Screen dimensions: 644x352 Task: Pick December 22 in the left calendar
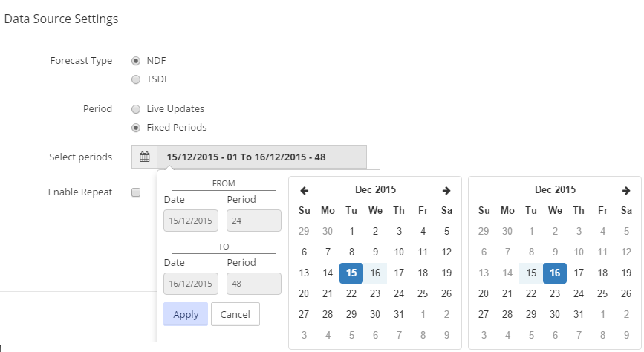351,293
